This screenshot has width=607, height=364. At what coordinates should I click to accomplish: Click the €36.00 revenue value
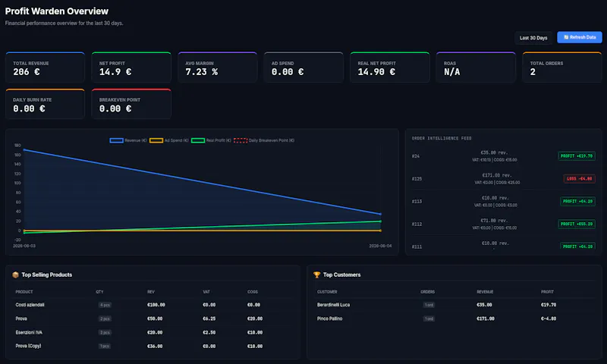click(x=155, y=347)
